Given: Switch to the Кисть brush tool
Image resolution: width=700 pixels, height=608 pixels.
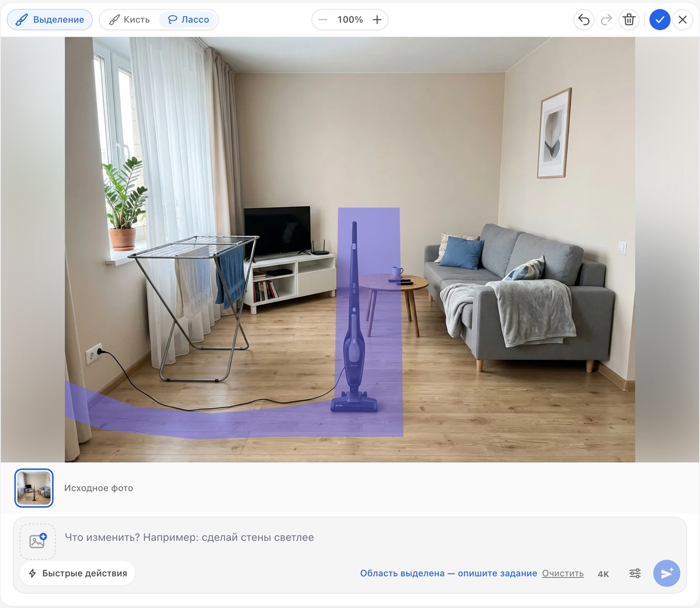Looking at the screenshot, I should pyautogui.click(x=129, y=20).
